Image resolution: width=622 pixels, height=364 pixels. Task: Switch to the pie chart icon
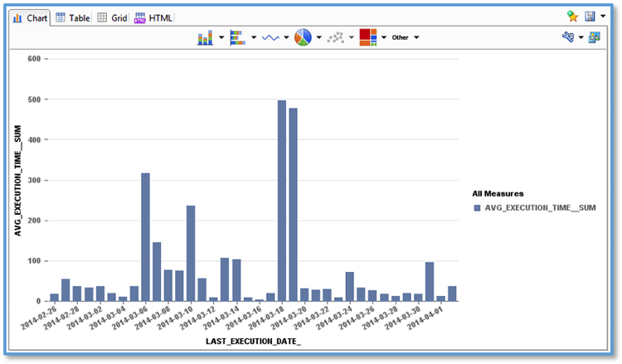pyautogui.click(x=303, y=37)
